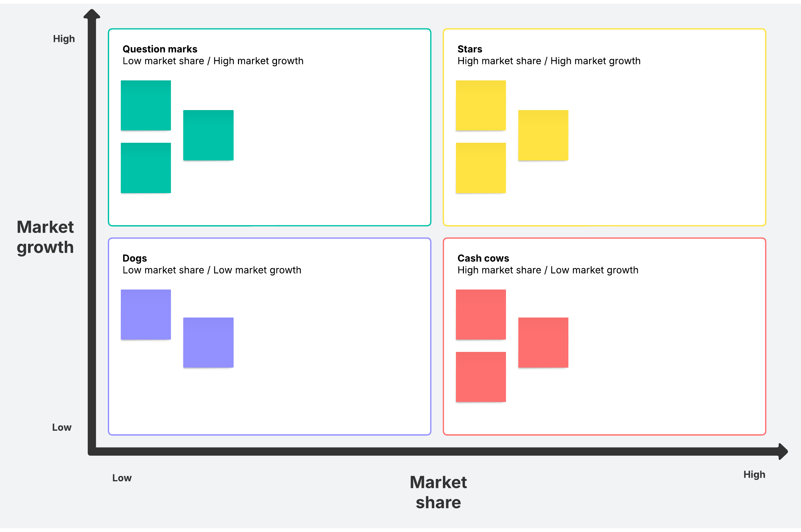Click the "Dogs" quadrant heading
Screen dimensions: 801x532
(135, 258)
